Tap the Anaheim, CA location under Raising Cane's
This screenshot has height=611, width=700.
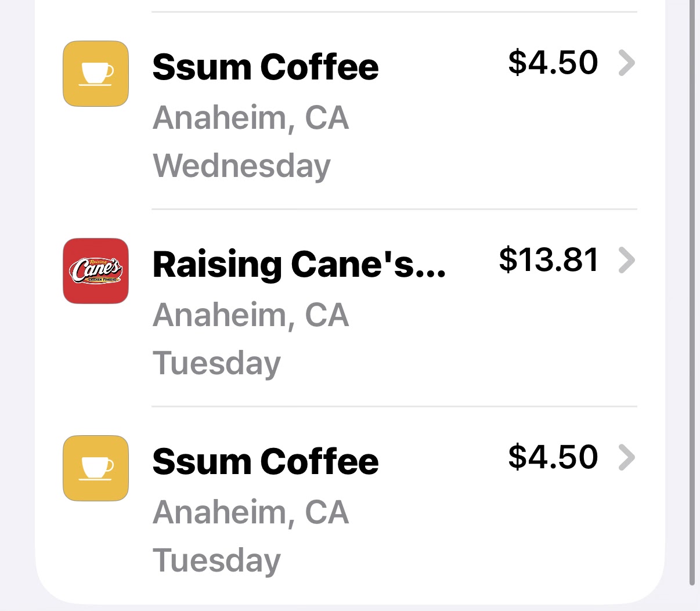coord(250,315)
